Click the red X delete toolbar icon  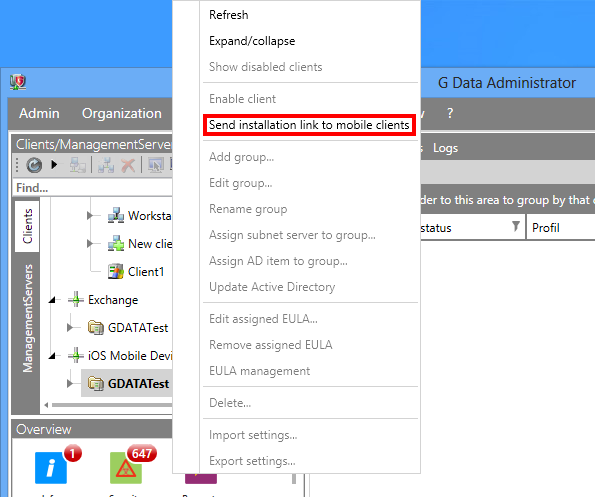tap(128, 165)
